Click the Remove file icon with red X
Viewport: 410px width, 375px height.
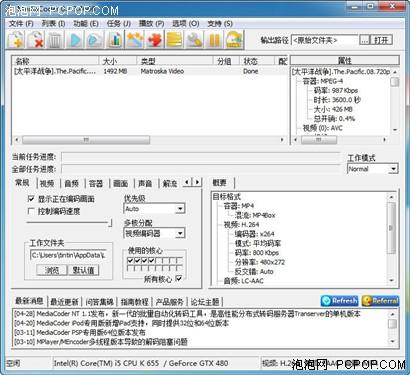tap(35, 40)
